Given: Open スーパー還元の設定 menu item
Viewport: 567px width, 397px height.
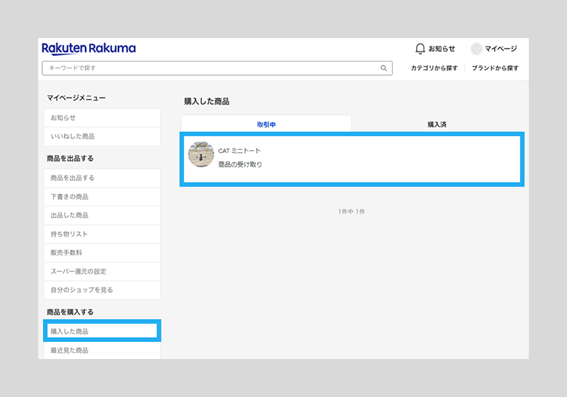Looking at the screenshot, I should tap(102, 271).
